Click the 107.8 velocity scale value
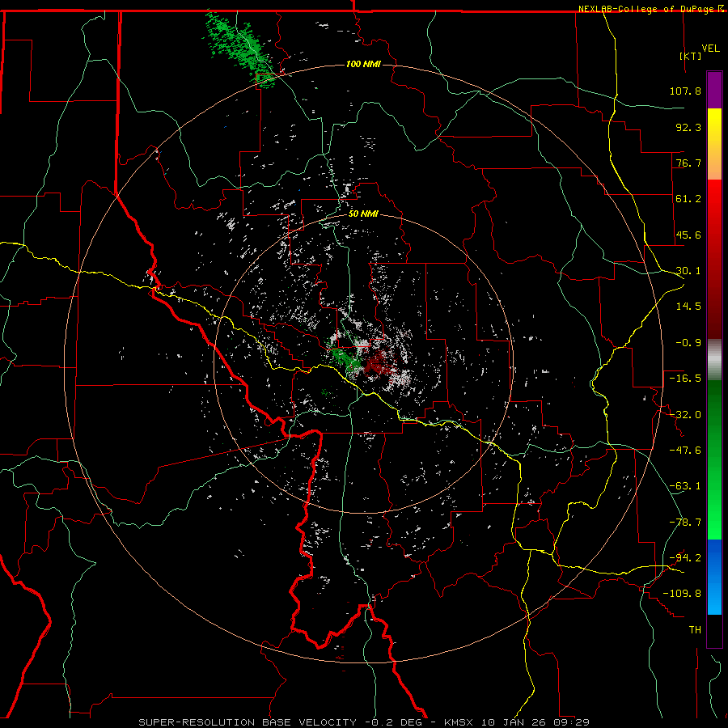The image size is (728, 728). click(x=685, y=91)
